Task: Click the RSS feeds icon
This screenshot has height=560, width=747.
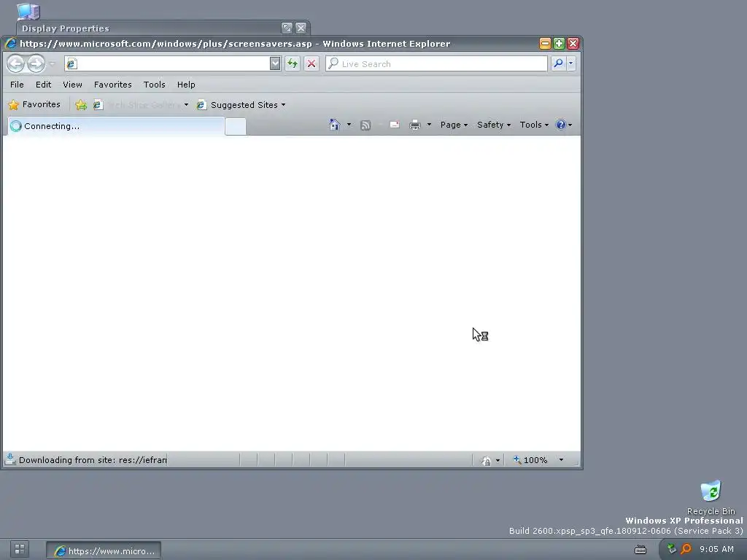Action: [365, 125]
